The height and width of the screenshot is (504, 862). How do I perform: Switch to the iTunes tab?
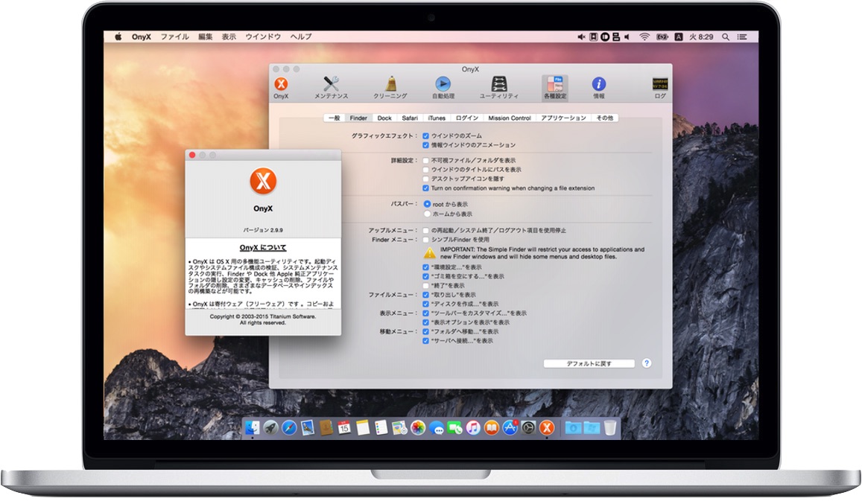point(437,118)
